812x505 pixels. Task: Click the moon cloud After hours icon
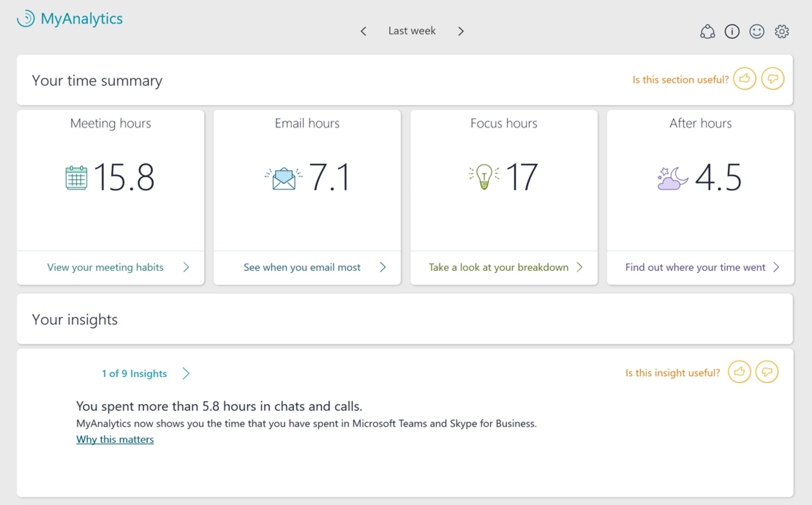(x=672, y=179)
